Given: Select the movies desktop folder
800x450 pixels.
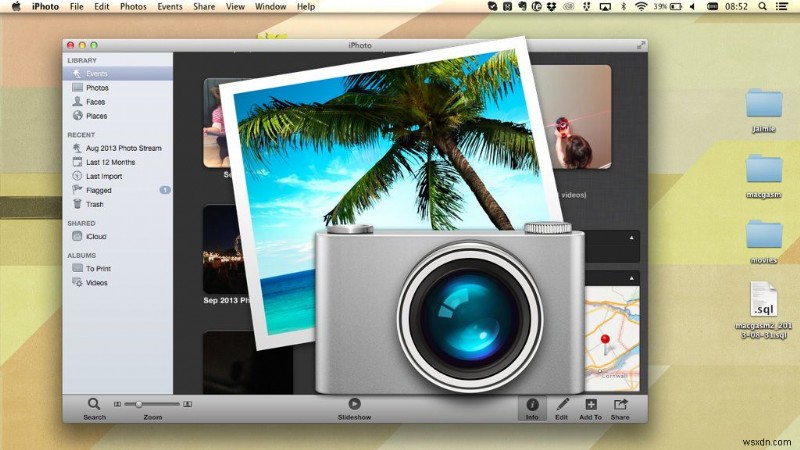Looking at the screenshot, I should coord(764,242).
